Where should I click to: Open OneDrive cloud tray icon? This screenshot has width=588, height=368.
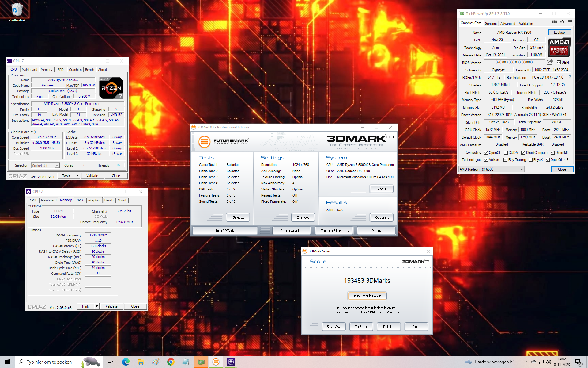534,362
